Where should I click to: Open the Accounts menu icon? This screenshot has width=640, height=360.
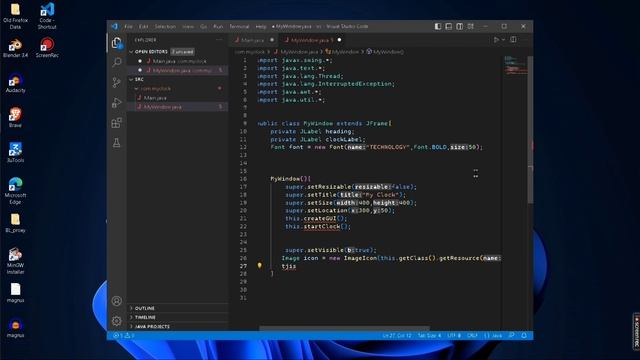tap(117, 301)
